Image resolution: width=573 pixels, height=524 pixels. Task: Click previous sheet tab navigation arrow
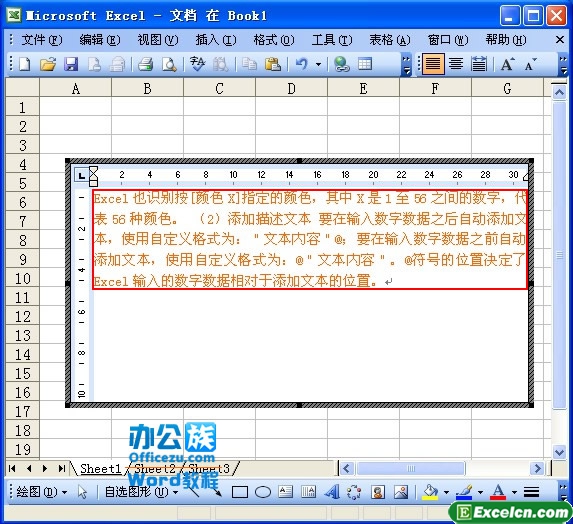[x=29, y=468]
